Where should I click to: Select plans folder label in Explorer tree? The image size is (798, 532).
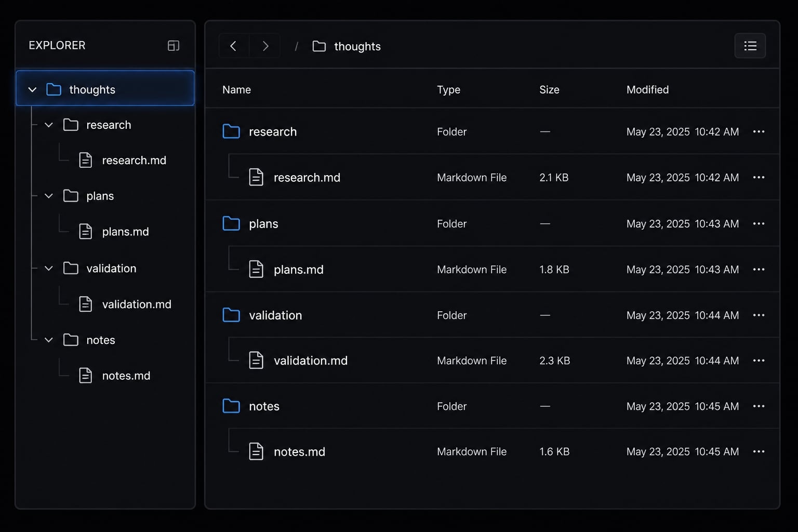coord(100,196)
